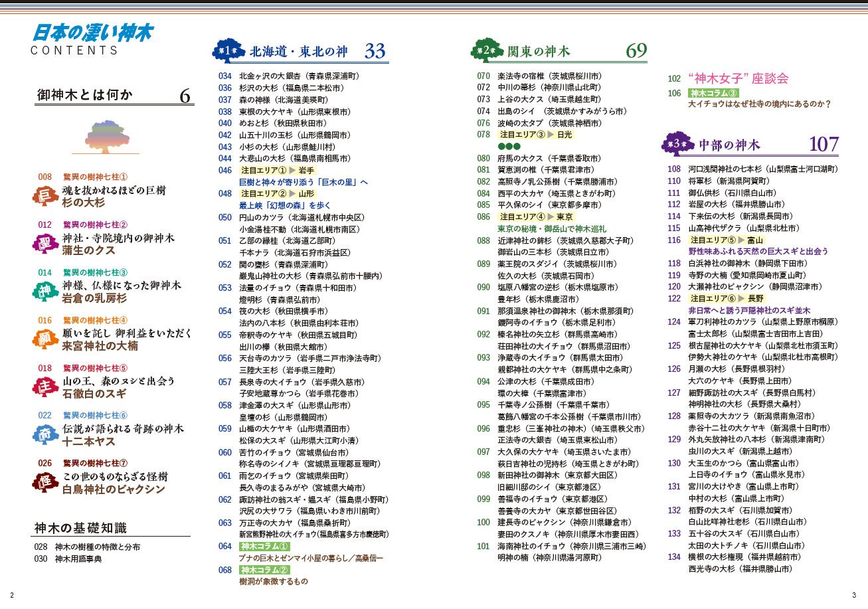Click the green 神木コラム① label

264,547
